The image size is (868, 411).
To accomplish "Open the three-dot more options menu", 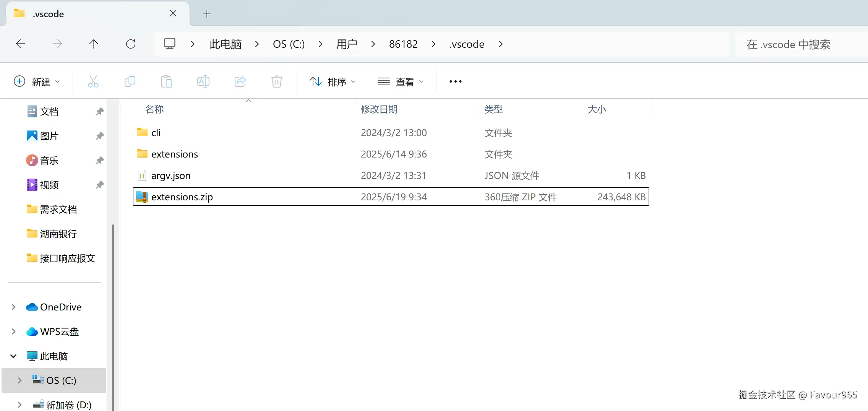I will (456, 81).
